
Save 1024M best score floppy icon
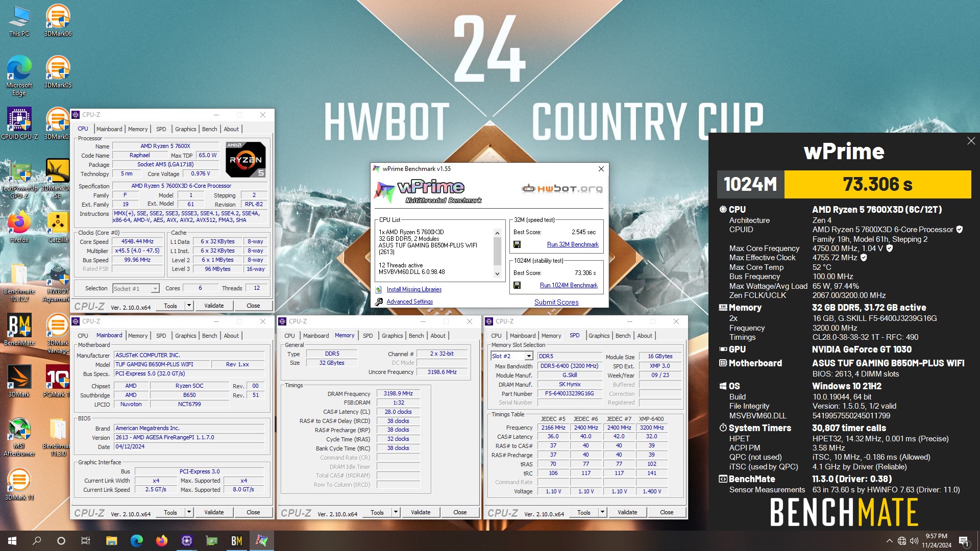pos(517,285)
